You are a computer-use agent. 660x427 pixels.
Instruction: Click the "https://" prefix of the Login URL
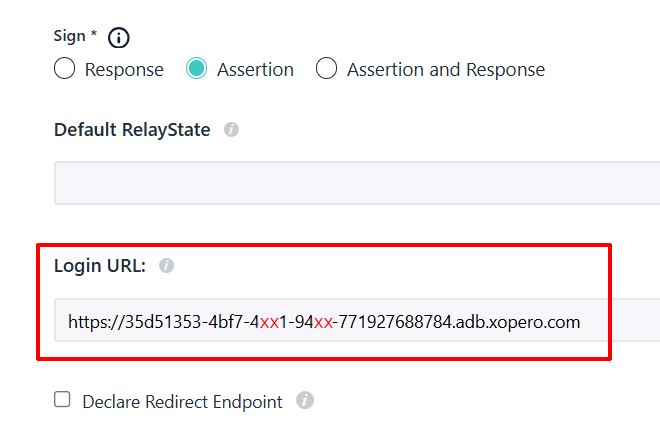click(x=91, y=322)
